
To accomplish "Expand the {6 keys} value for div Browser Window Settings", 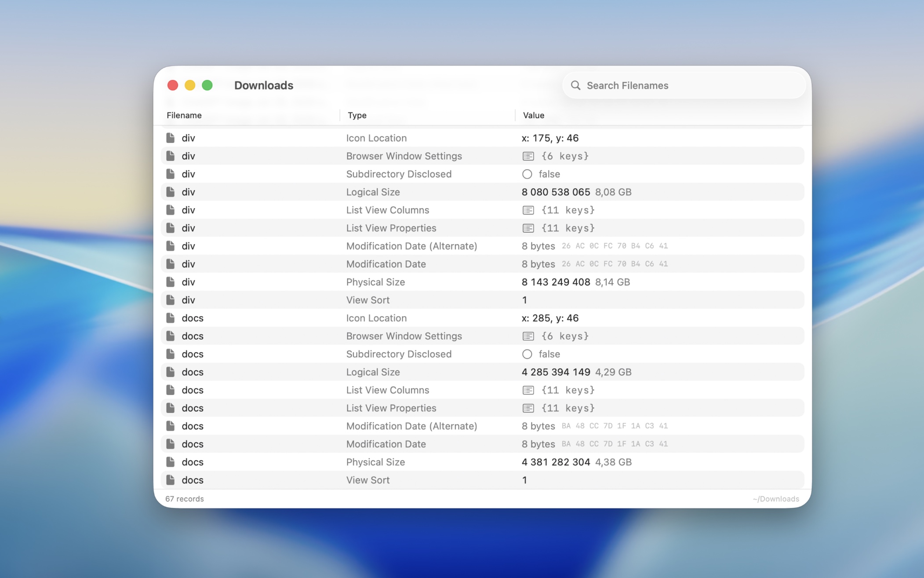I will 566,156.
